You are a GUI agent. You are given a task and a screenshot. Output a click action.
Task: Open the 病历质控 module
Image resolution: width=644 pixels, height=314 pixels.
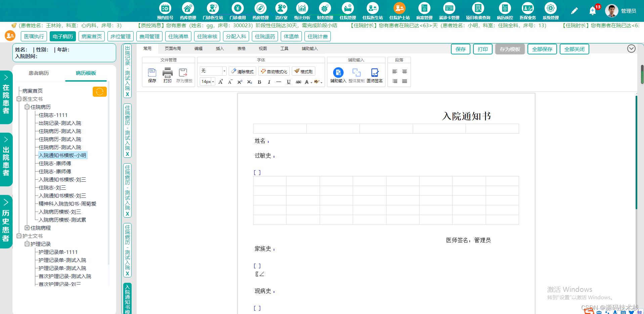pyautogui.click(x=505, y=10)
